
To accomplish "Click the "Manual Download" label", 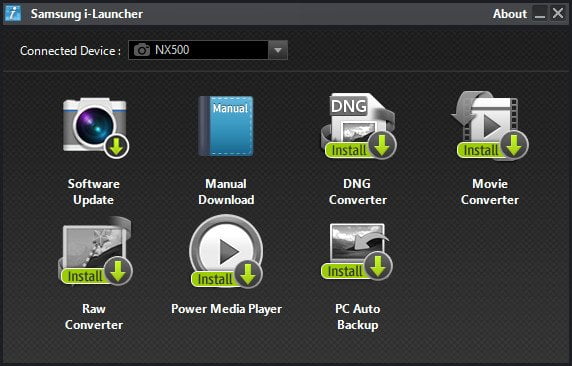I will (x=226, y=192).
